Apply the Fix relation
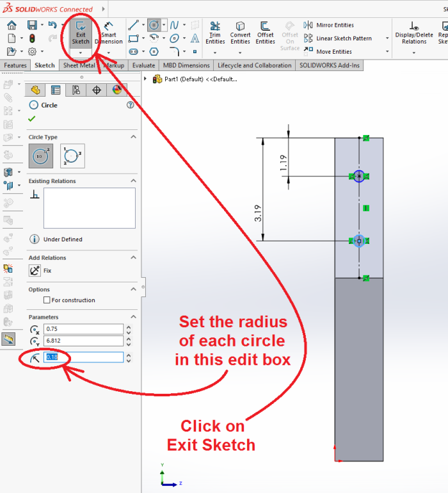Image resolution: width=448 pixels, height=493 pixels. click(35, 271)
